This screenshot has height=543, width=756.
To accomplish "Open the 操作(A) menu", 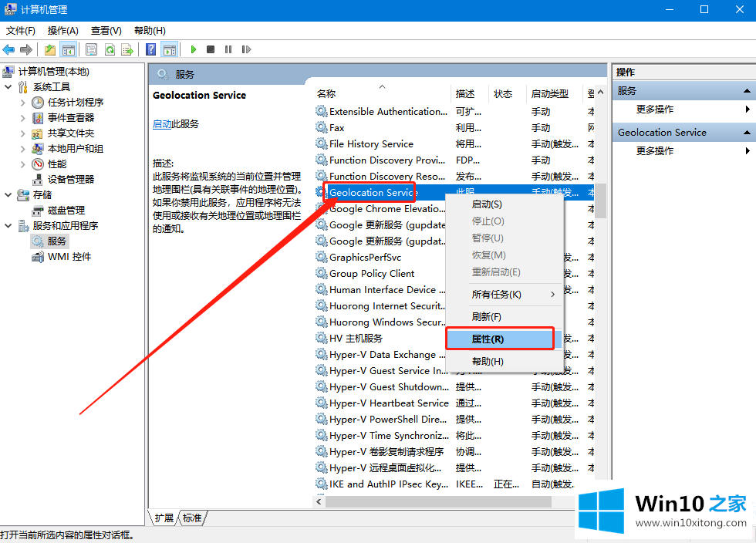I will tap(62, 31).
